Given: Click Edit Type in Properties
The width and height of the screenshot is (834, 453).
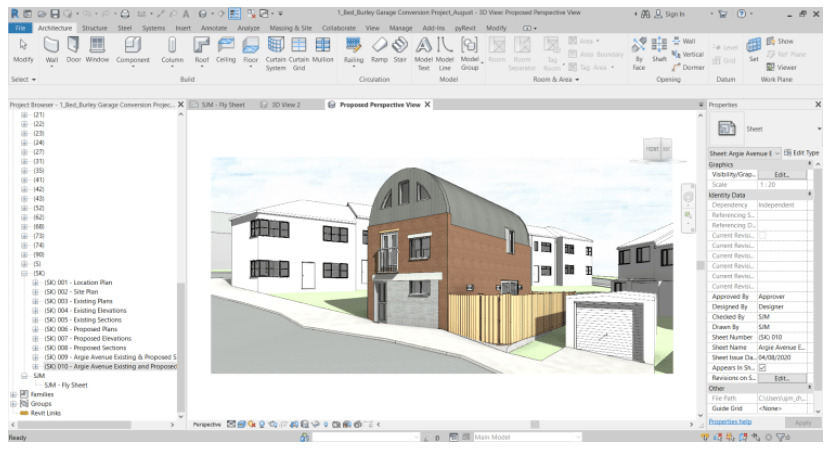Looking at the screenshot, I should (802, 153).
